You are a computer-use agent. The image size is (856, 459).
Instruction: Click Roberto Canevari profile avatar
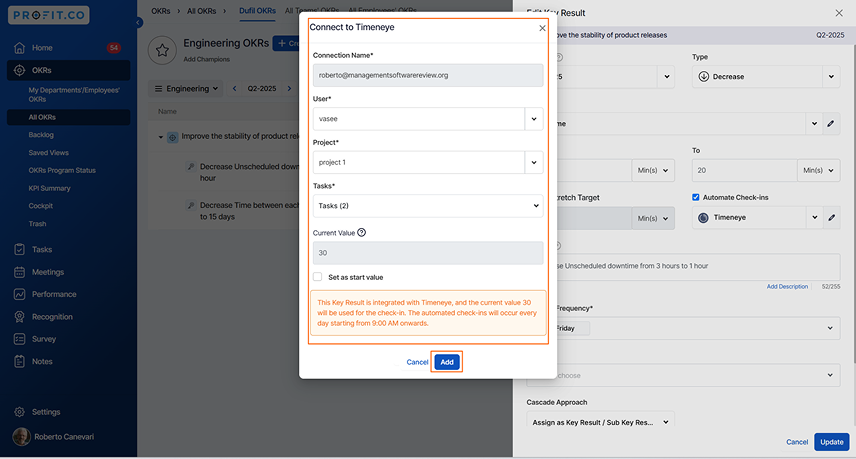tap(21, 437)
